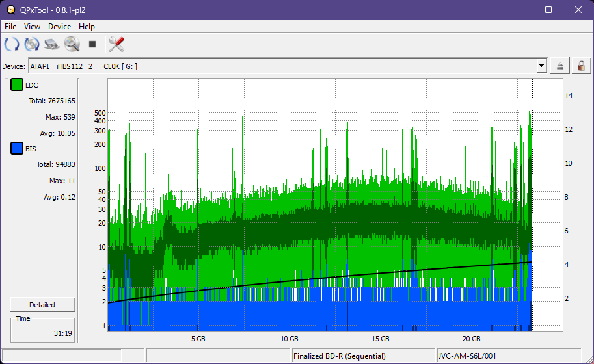Image resolution: width=594 pixels, height=364 pixels.
Task: Click the refresh device info icon
Action: (x=11, y=44)
